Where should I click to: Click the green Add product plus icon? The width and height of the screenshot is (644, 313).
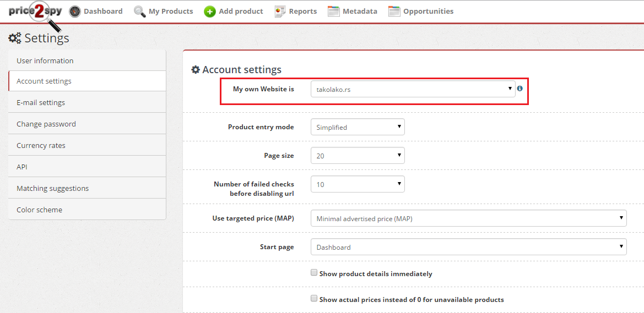click(210, 12)
